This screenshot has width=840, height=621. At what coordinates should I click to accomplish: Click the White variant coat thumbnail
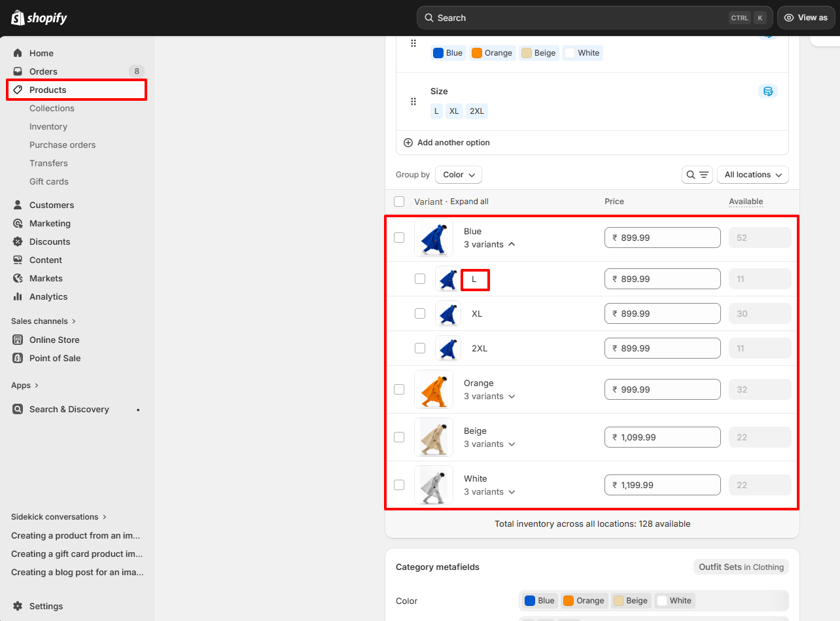point(434,485)
